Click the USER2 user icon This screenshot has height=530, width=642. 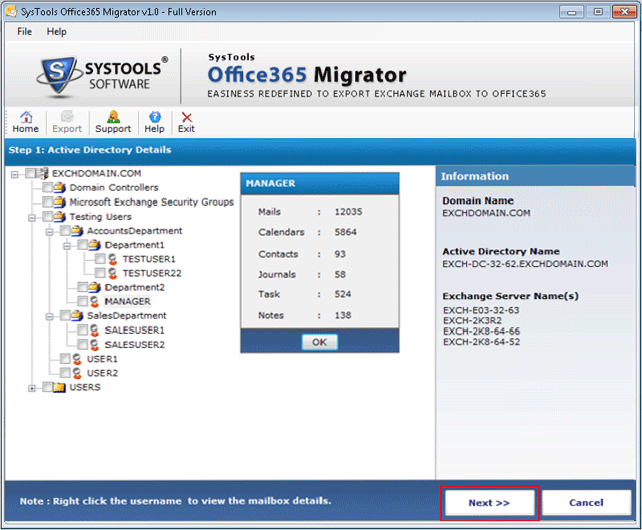(77, 373)
